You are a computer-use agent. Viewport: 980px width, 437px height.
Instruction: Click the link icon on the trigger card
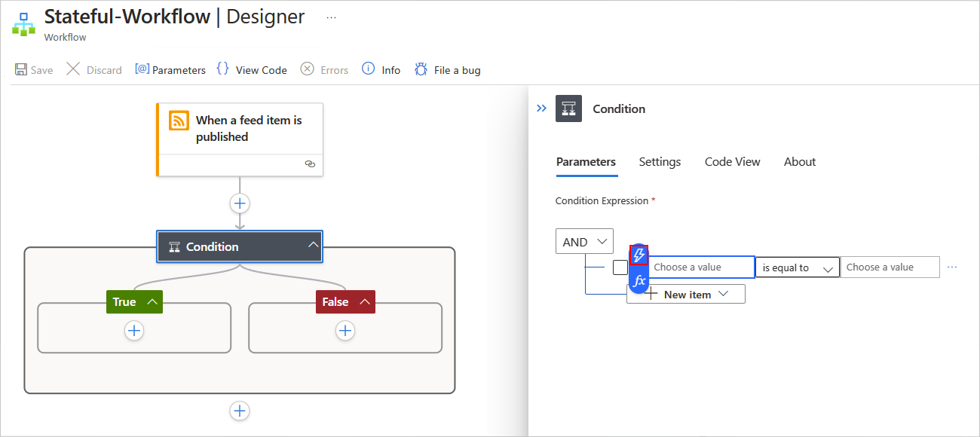point(311,163)
